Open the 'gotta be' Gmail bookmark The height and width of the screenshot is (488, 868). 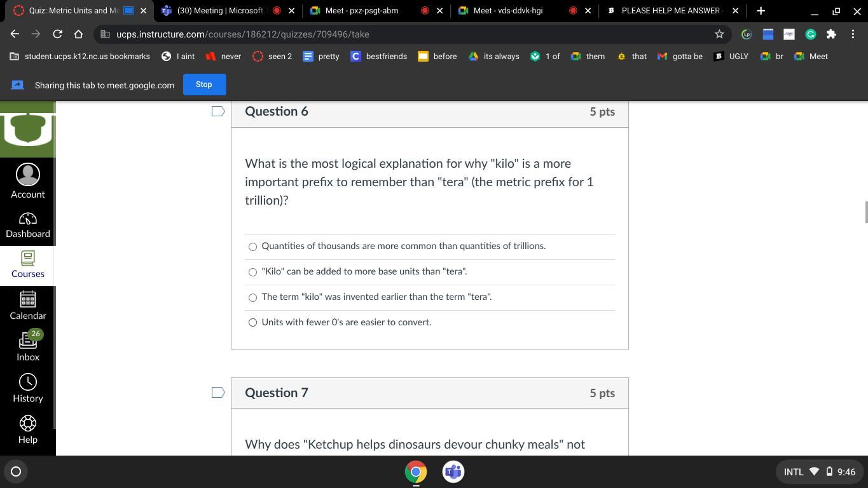pyautogui.click(x=680, y=57)
